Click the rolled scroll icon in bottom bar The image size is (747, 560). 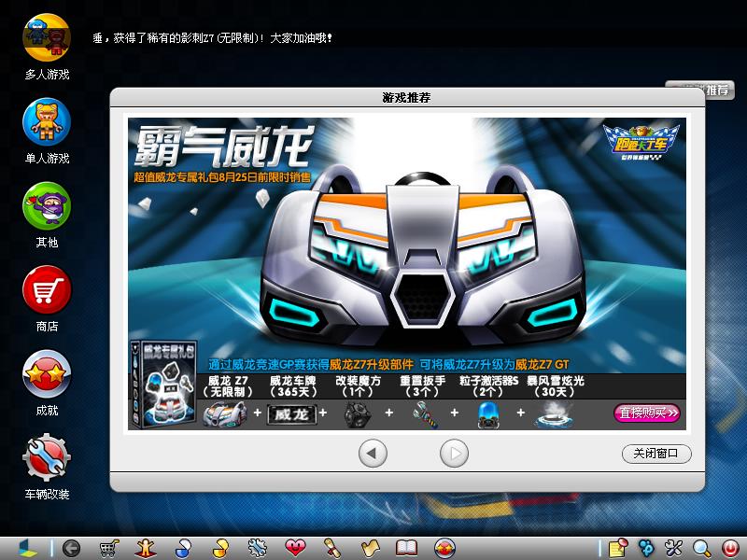[x=332, y=549]
